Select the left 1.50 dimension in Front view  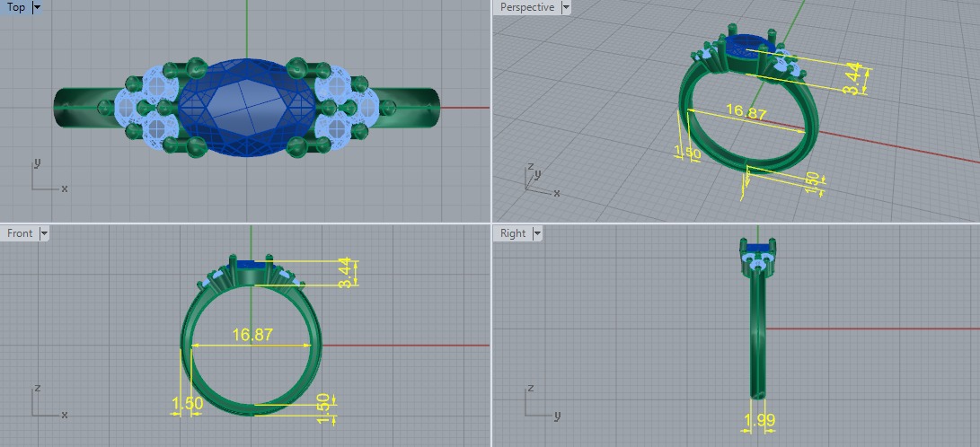pos(188,404)
